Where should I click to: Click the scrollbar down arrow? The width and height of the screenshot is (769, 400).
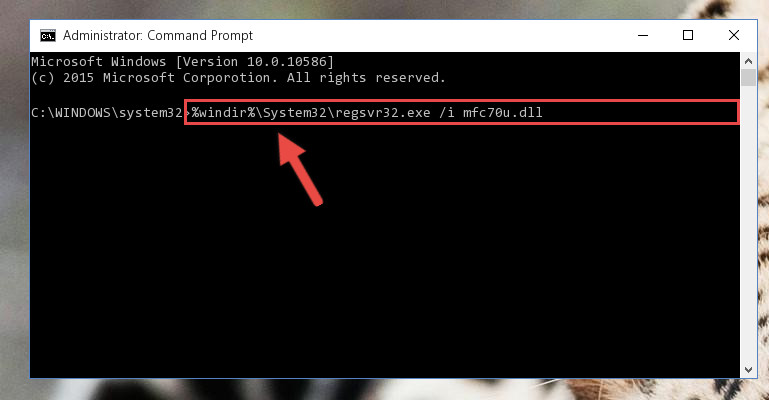click(748, 370)
